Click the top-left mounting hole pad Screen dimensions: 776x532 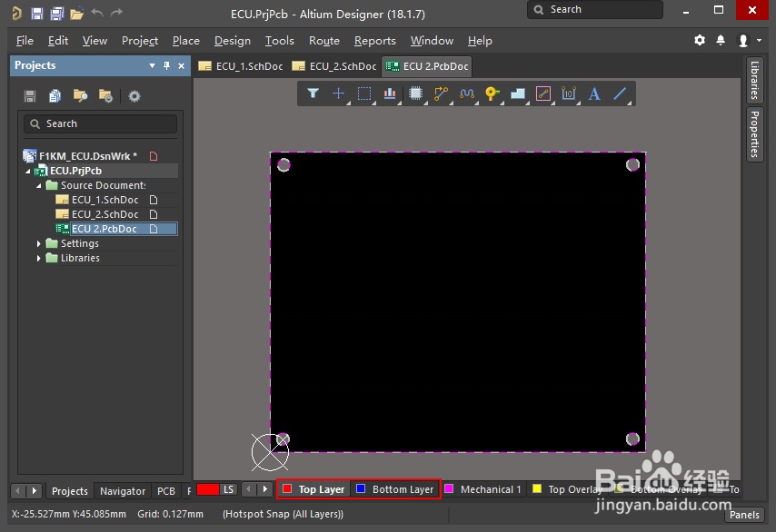tap(284, 164)
